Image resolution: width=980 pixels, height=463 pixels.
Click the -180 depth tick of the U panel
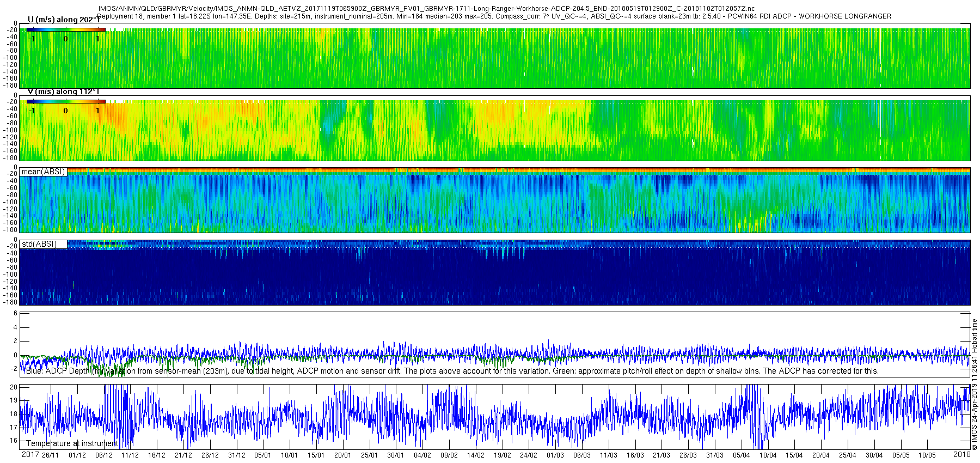11,86
